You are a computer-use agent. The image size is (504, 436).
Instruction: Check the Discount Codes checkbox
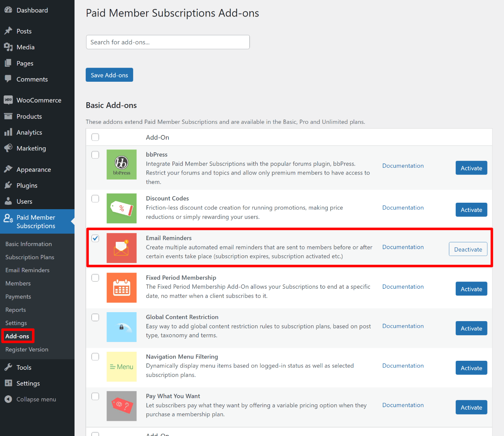pos(95,199)
